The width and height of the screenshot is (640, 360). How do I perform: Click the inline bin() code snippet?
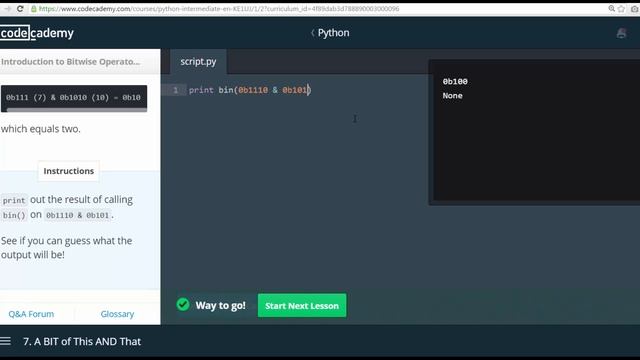point(14,215)
